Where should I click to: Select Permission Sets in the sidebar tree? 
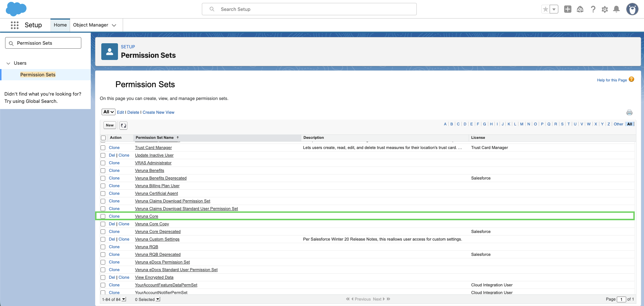[x=38, y=75]
